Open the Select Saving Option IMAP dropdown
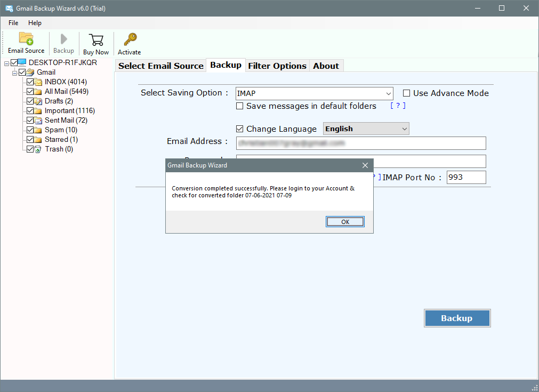The height and width of the screenshot is (392, 539). [x=314, y=93]
